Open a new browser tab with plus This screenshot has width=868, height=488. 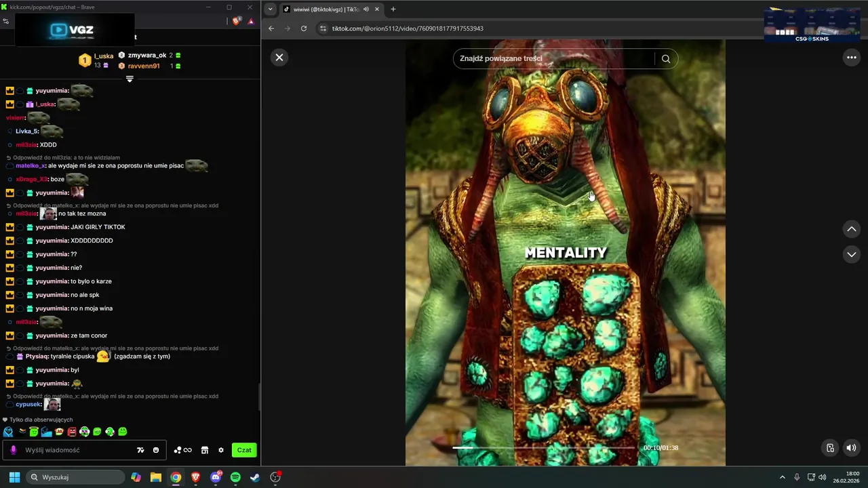[393, 9]
